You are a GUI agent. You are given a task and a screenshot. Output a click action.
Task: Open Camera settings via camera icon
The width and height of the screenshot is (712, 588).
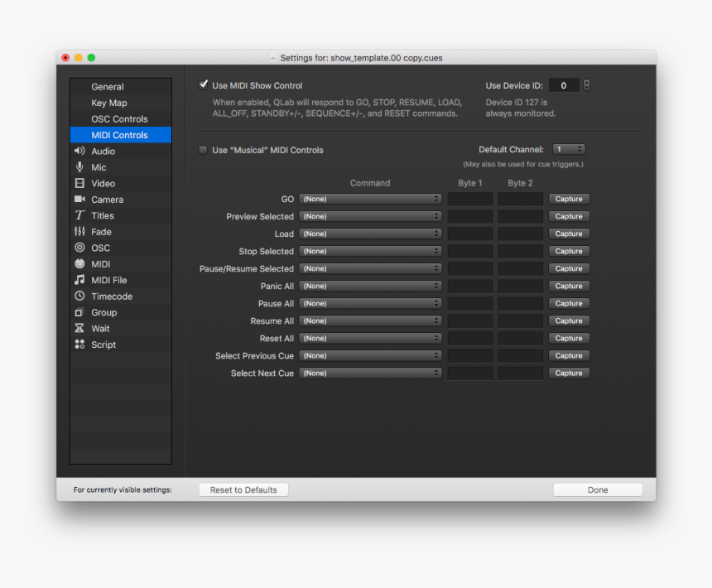[79, 200]
